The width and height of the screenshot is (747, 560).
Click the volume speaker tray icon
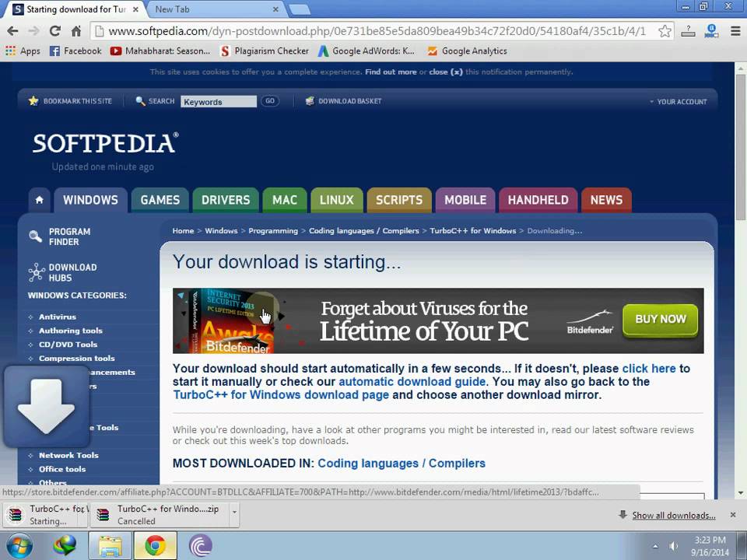[x=674, y=546]
